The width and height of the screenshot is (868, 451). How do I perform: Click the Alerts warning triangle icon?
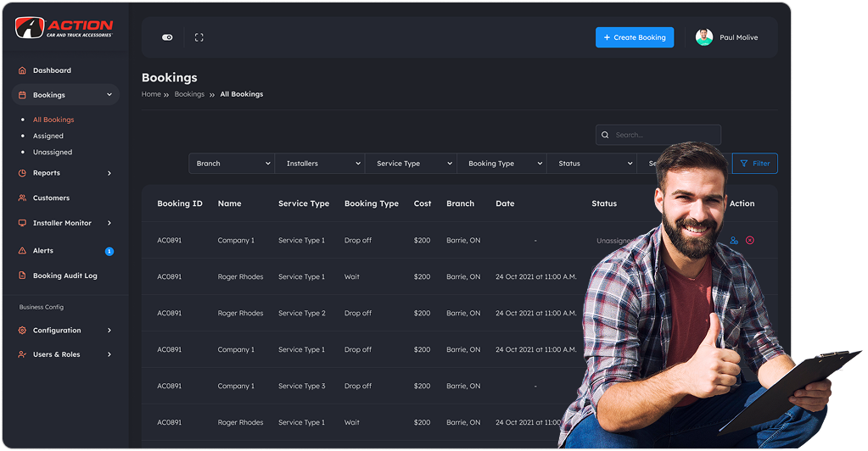click(x=22, y=251)
